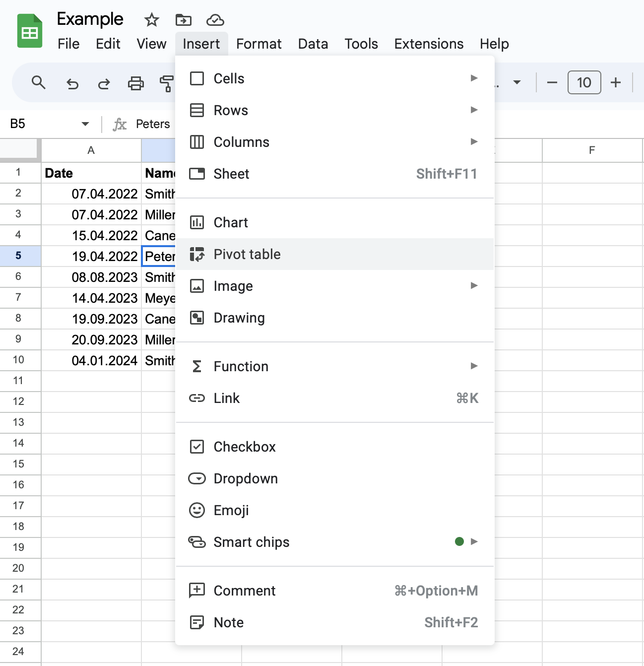
Task: Click the move-to-folder icon beside title
Action: click(x=183, y=20)
